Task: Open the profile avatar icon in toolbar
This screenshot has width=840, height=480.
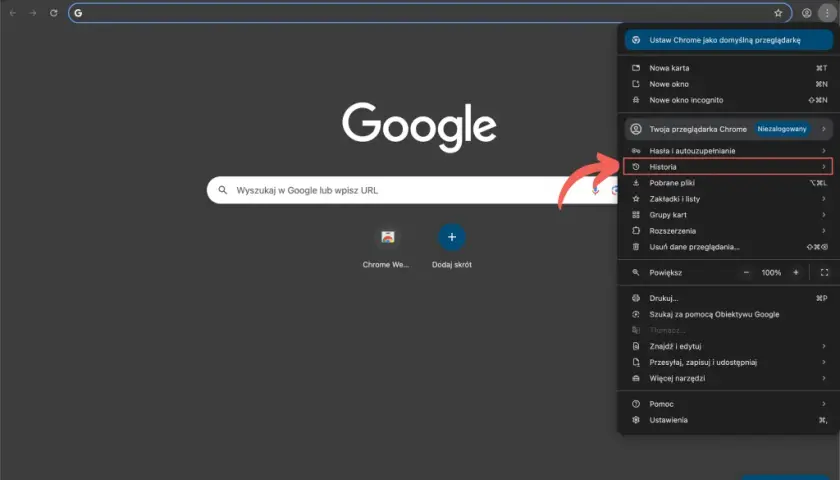Action: point(806,13)
